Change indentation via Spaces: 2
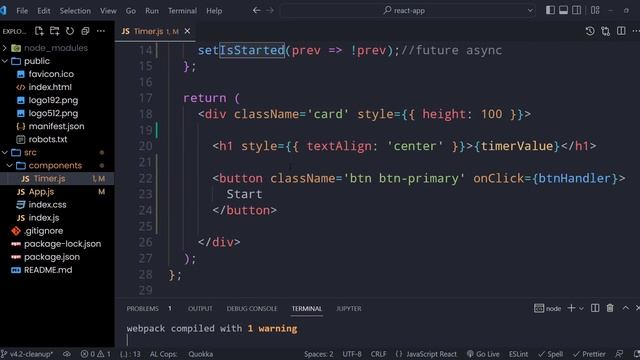 pyautogui.click(x=318, y=354)
